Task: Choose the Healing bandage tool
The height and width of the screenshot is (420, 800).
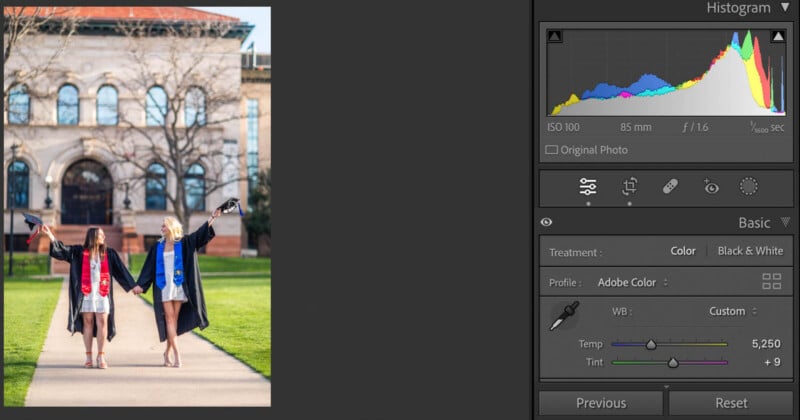Action: point(670,187)
